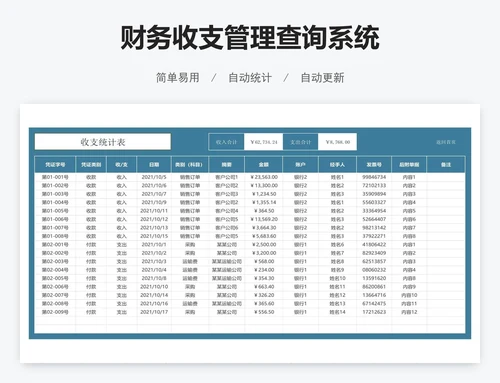Click voucher cell 第01-003号

pyautogui.click(x=55, y=194)
